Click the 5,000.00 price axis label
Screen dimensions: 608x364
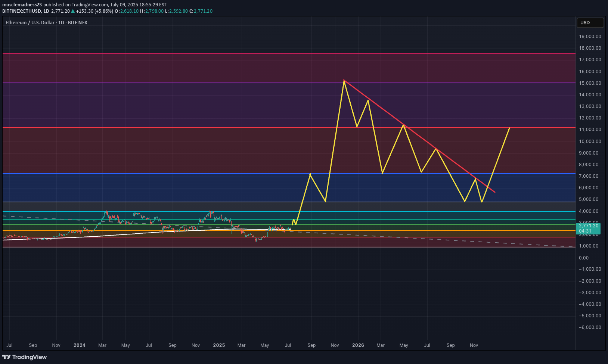click(589, 199)
